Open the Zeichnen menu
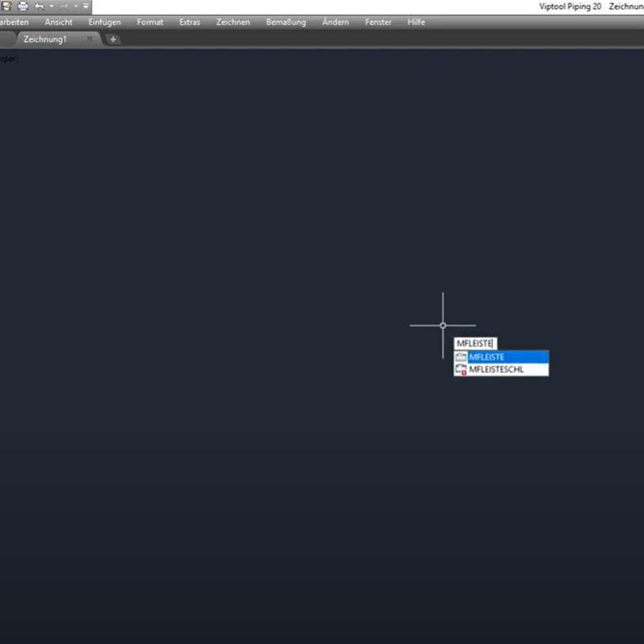The image size is (644, 644). click(233, 22)
